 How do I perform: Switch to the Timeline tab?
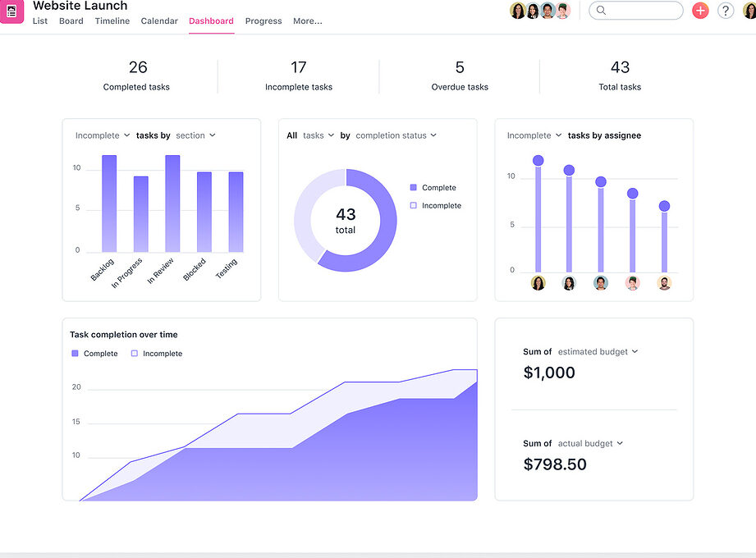click(x=112, y=21)
